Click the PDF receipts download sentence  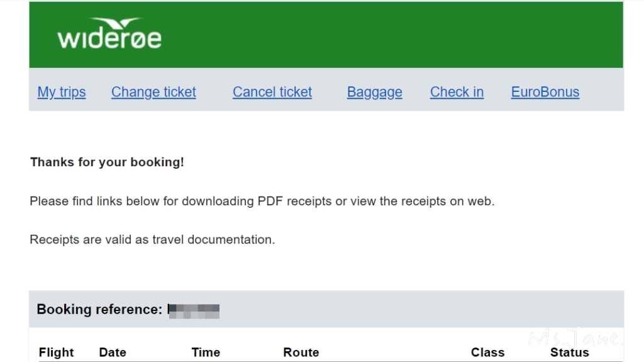pos(262,201)
